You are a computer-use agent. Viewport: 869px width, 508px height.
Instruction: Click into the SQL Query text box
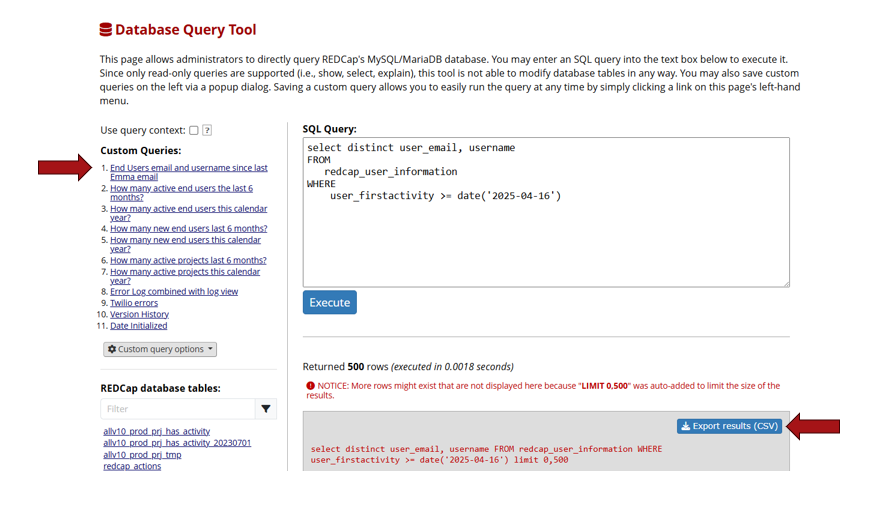click(546, 212)
